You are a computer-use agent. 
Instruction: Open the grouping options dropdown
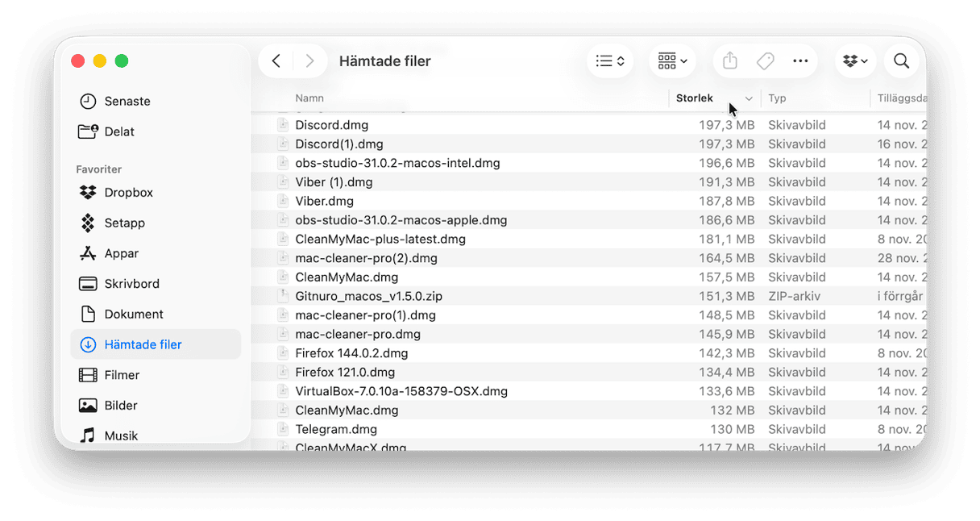(x=672, y=61)
